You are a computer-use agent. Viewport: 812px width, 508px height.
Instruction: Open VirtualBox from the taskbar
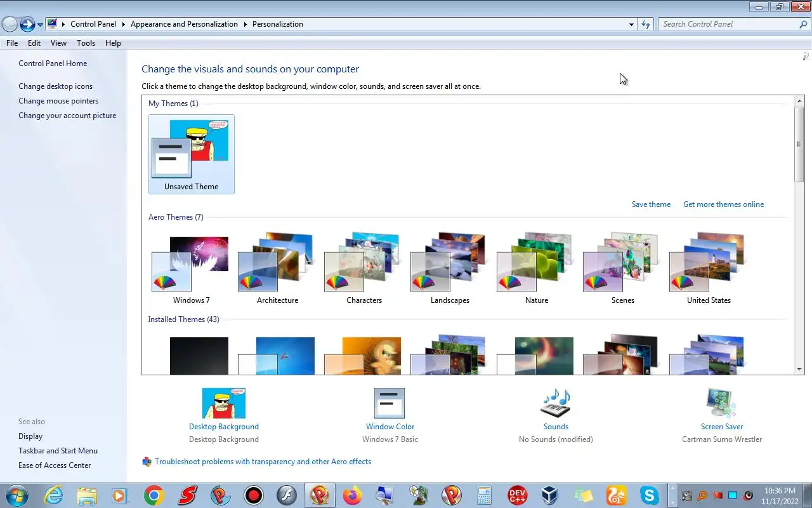[x=550, y=495]
